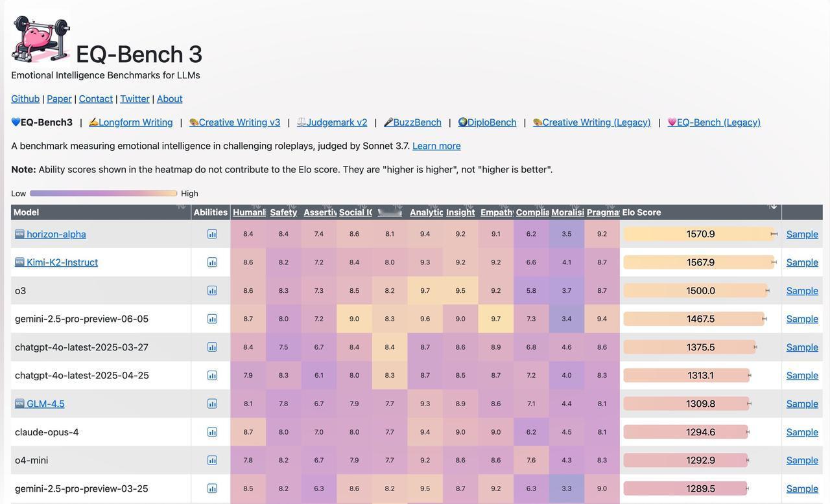Sort table by Humanlike column
This screenshot has height=504, width=830.
(248, 212)
